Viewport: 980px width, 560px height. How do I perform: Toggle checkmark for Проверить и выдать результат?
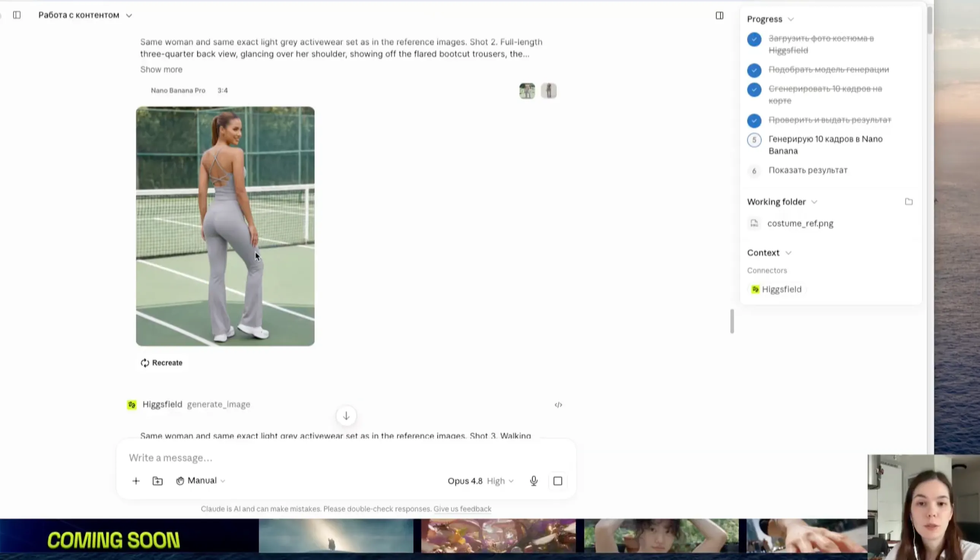tap(754, 120)
